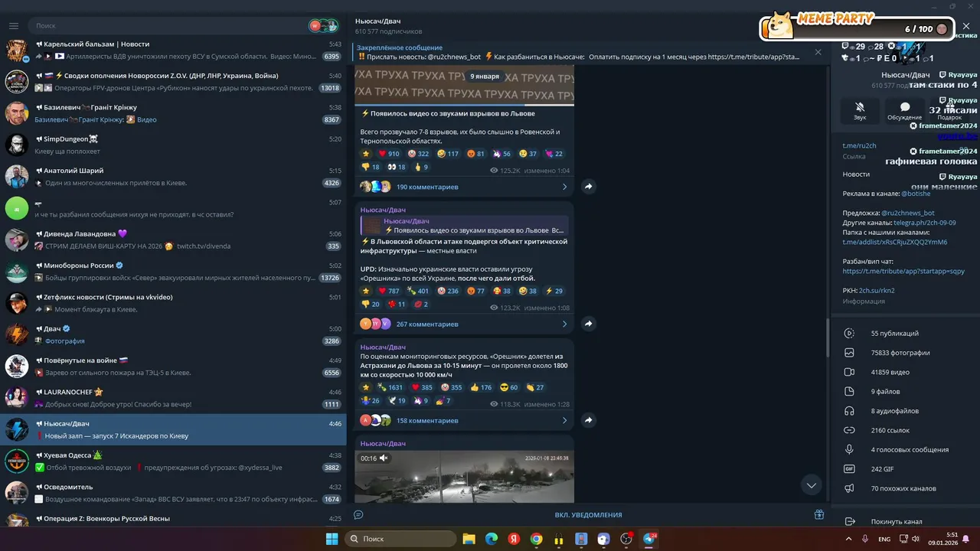Screen dimensions: 980x551
Task: Click the chat scrollbar thumb
Action: pos(827,337)
